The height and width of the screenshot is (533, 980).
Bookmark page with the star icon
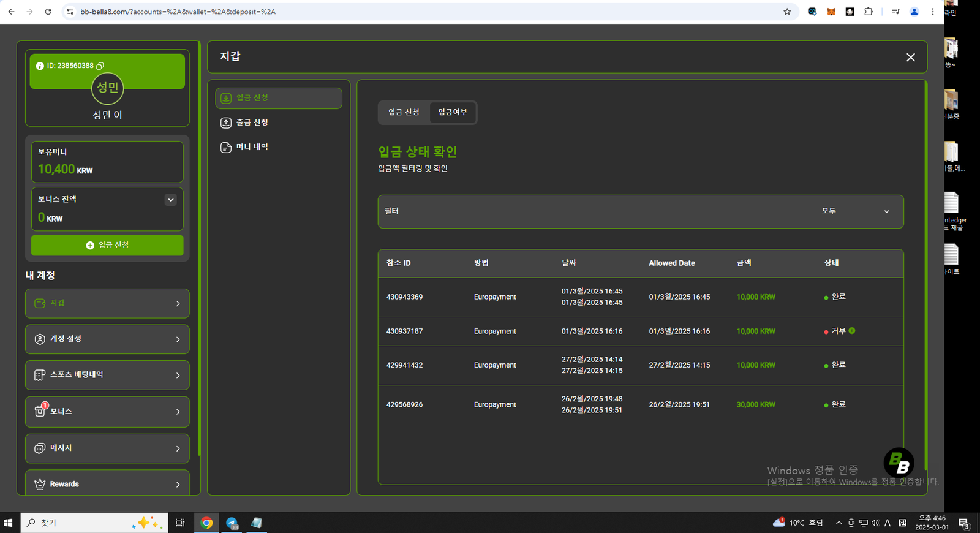(x=787, y=12)
